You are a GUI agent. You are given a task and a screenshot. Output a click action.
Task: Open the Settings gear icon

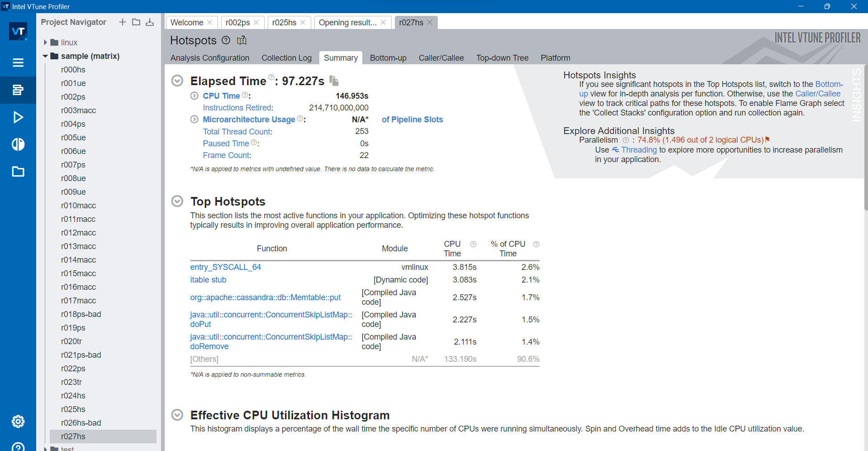click(18, 421)
